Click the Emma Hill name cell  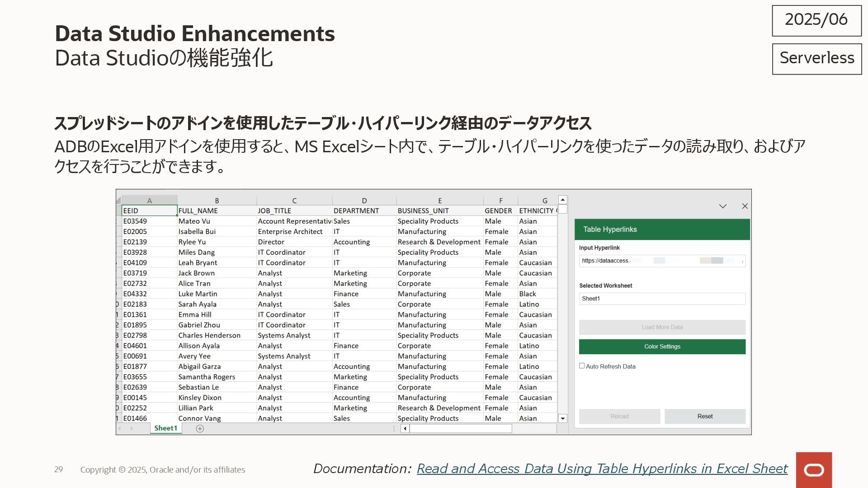217,314
